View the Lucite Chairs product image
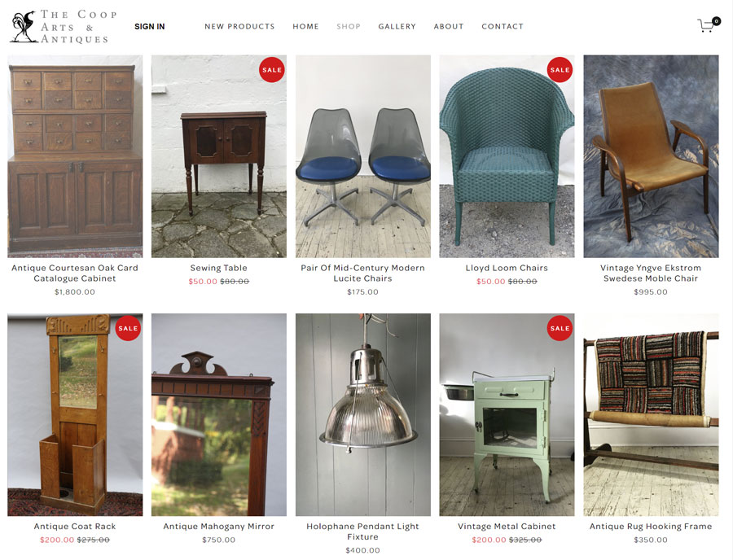 coord(362,156)
